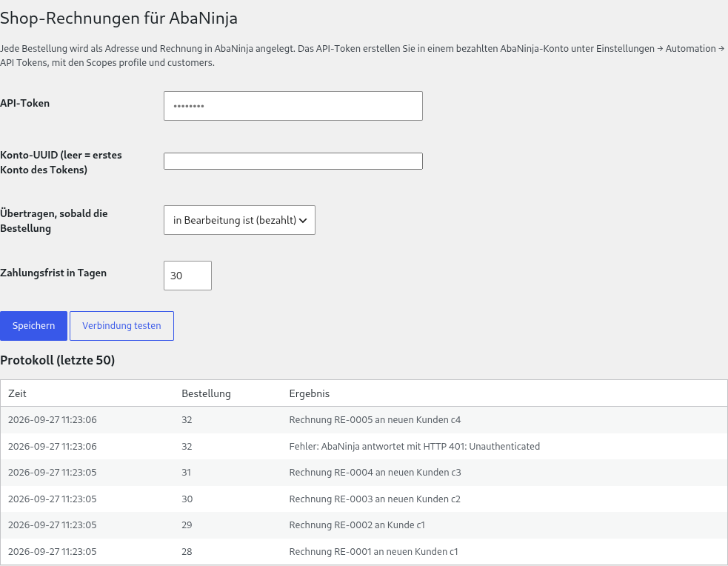
Task: Click Verbindung testen button
Action: (121, 326)
